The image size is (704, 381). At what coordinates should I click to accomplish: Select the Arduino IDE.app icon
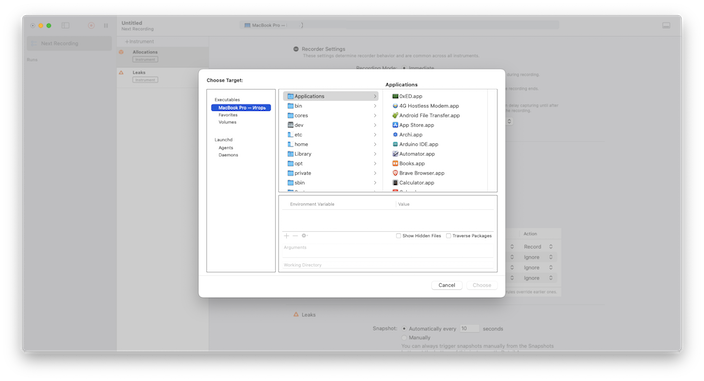395,144
